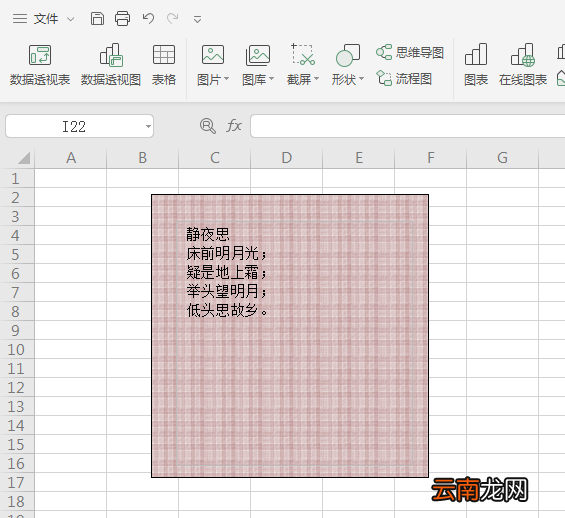Click the Redo arrow
This screenshot has height=518, width=565.
(173, 18)
